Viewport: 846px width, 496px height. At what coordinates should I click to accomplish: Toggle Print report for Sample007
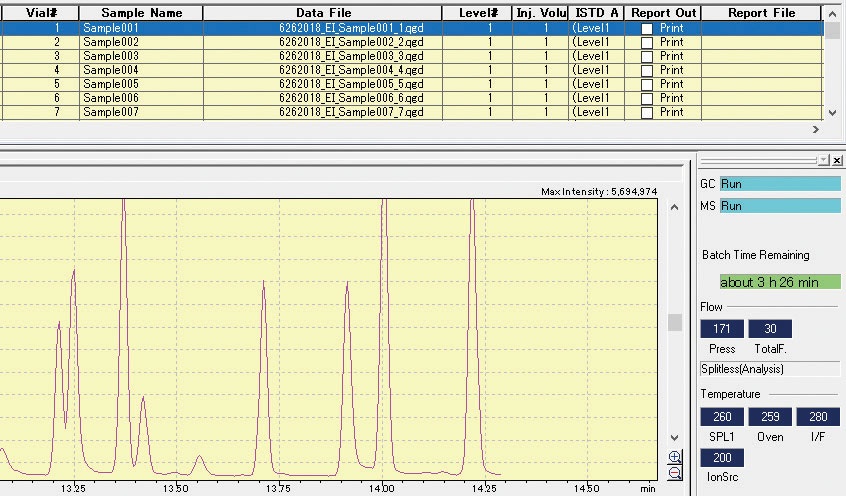tap(647, 113)
